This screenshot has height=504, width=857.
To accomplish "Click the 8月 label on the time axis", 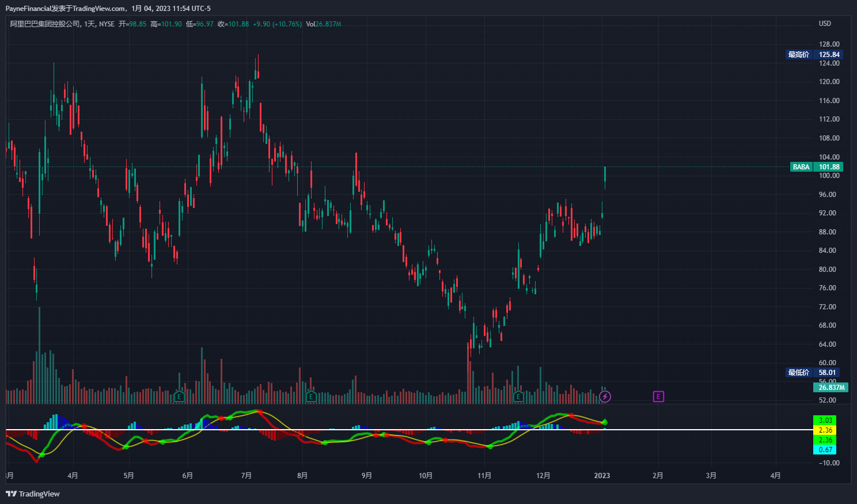I will [302, 476].
